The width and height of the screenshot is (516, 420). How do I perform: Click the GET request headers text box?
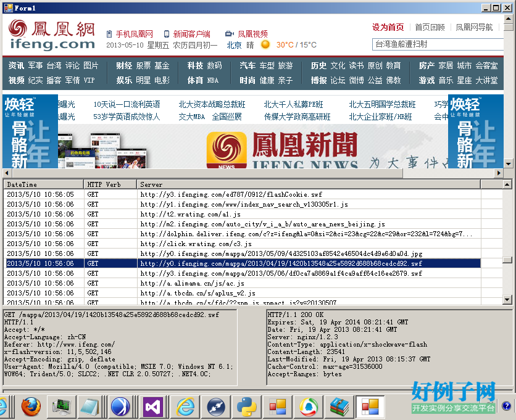coord(120,347)
